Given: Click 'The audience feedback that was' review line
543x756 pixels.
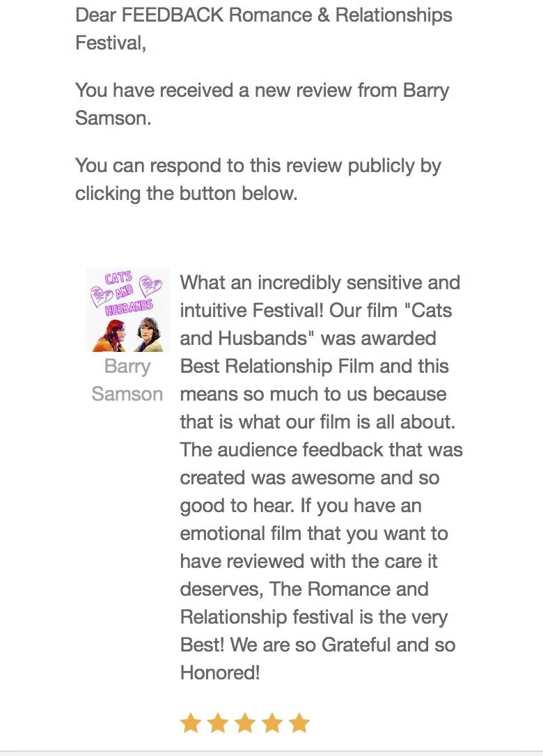Looking at the screenshot, I should coord(321,450).
